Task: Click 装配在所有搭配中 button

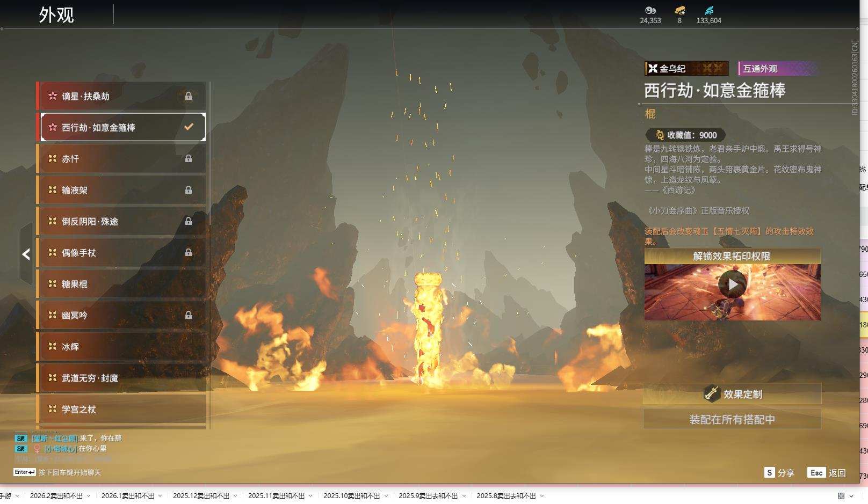Action: (x=732, y=419)
